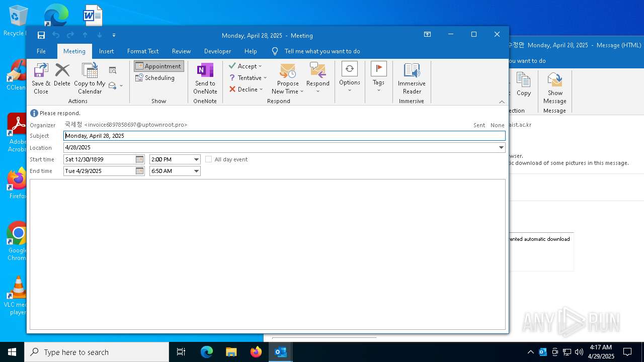Open Customize Quick Access Toolbar menu
This screenshot has width=644, height=362.
[x=114, y=35]
